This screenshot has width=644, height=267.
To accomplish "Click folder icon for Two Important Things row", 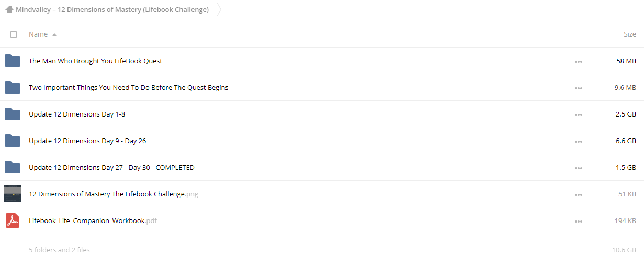I will pyautogui.click(x=13, y=87).
